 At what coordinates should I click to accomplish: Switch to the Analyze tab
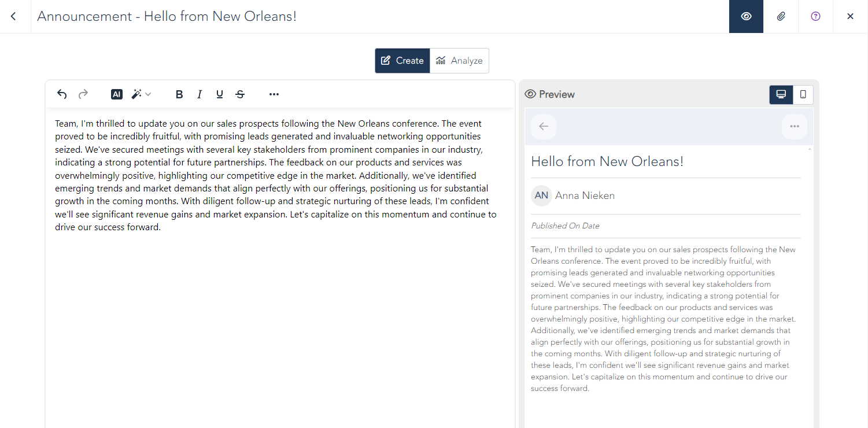(x=459, y=61)
